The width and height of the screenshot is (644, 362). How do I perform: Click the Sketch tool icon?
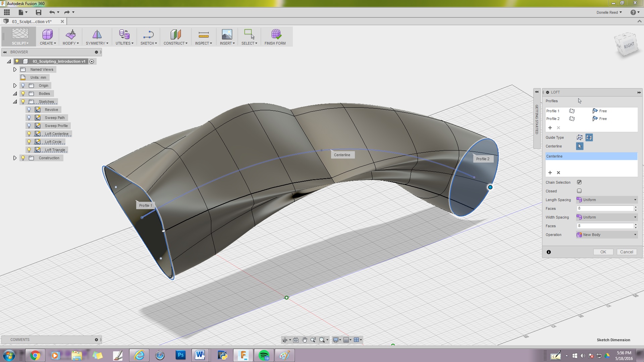click(148, 34)
